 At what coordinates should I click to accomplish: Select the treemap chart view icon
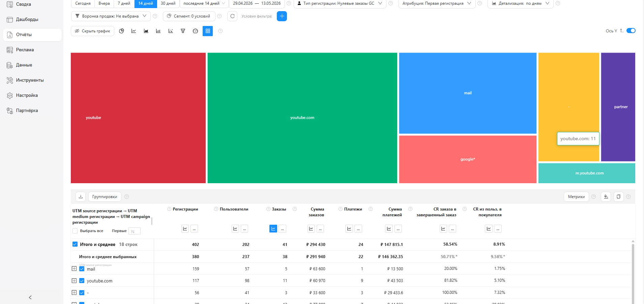pyautogui.click(x=208, y=31)
